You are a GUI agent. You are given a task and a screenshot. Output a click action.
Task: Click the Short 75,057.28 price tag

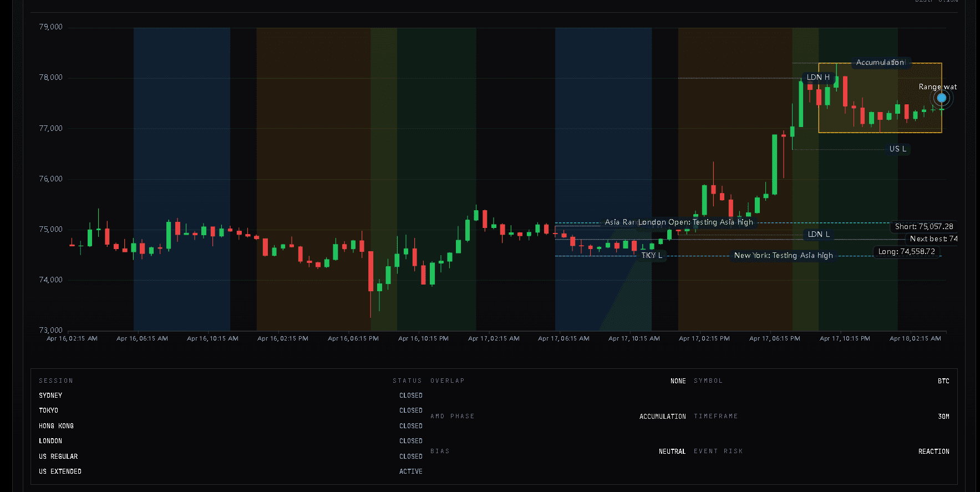pyautogui.click(x=923, y=227)
